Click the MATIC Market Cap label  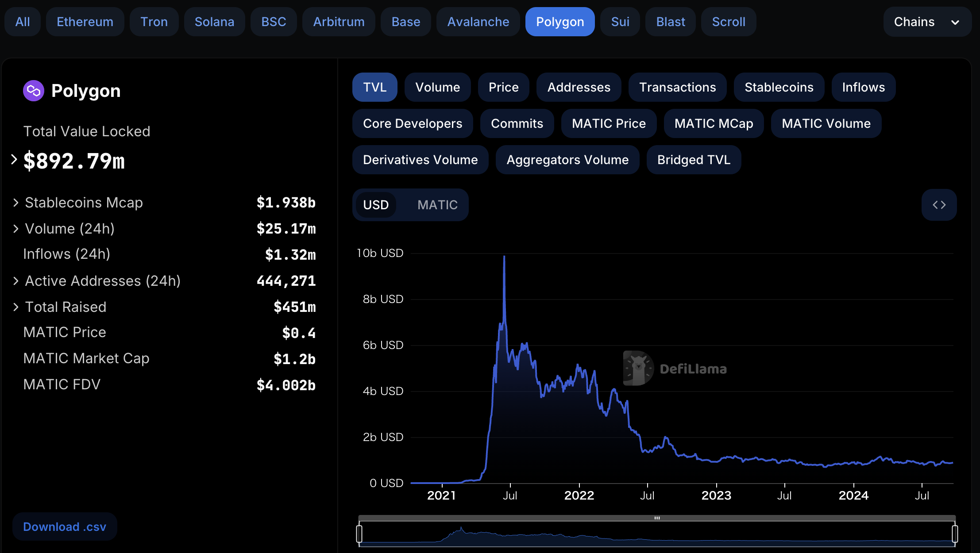[86, 358]
